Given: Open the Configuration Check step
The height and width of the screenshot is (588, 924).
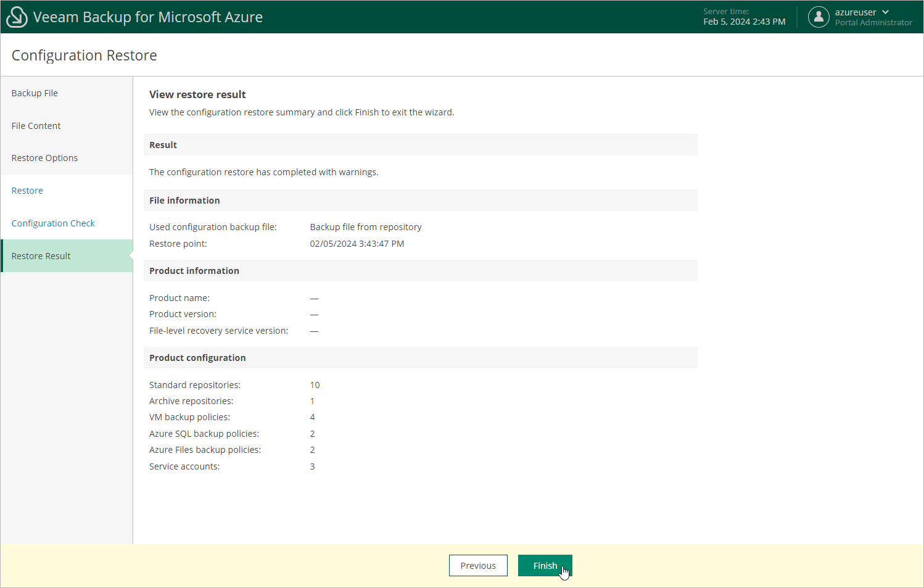Looking at the screenshot, I should point(67,223).
